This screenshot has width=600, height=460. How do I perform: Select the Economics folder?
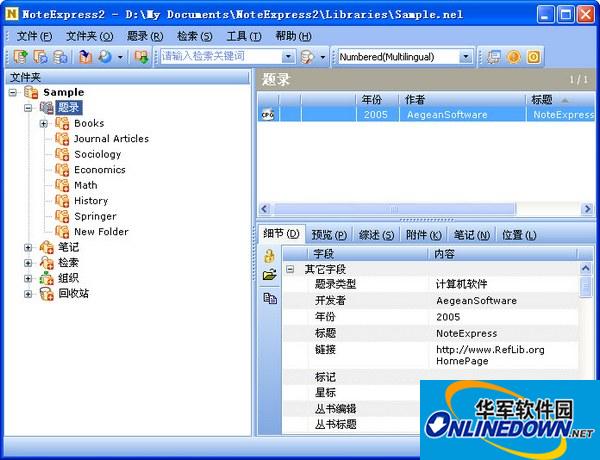(100, 170)
